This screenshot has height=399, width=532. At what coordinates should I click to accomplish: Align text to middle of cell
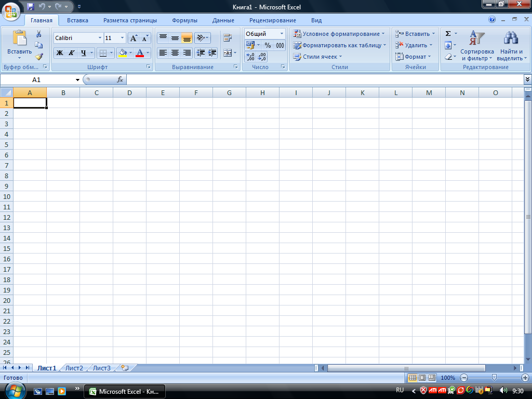pyautogui.click(x=175, y=37)
